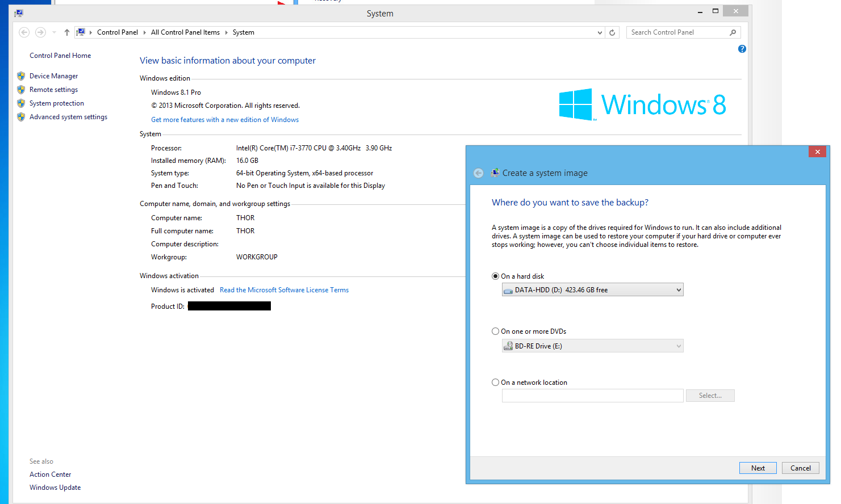Open Windows Update link
This screenshot has height=504, width=841.
[55, 488]
